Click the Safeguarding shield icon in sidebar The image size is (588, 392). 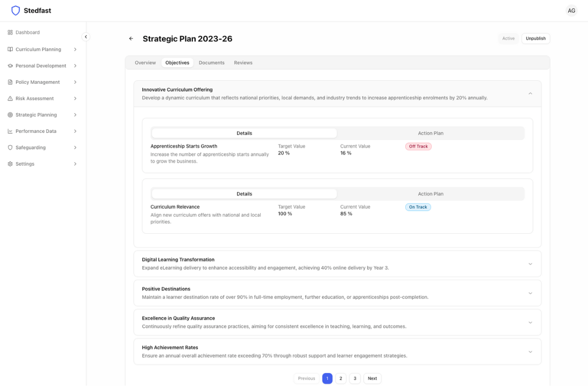click(x=10, y=147)
